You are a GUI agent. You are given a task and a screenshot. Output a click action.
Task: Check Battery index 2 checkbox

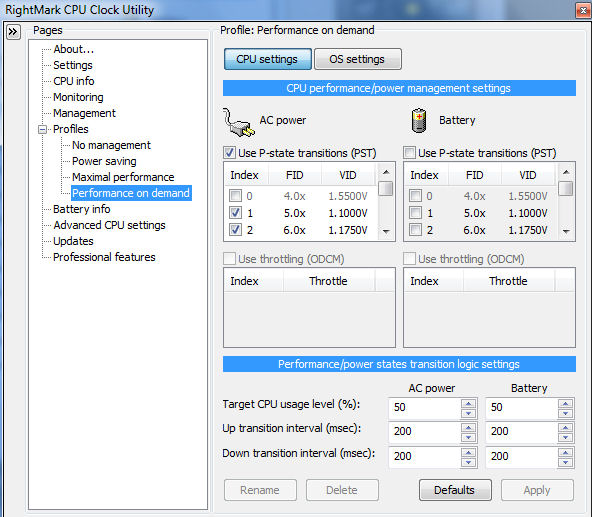point(415,230)
